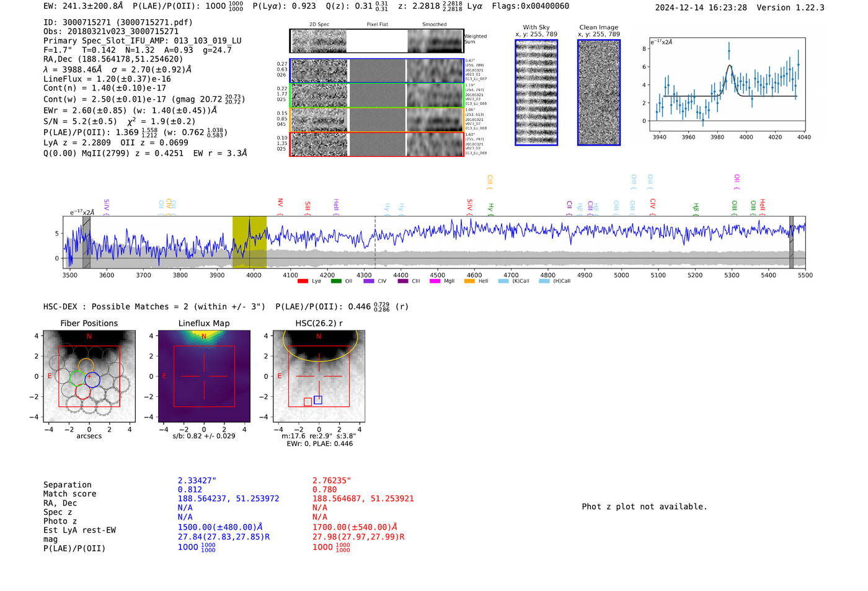Click the orange HeII legend swatch
The image size is (868, 591).
click(x=469, y=281)
